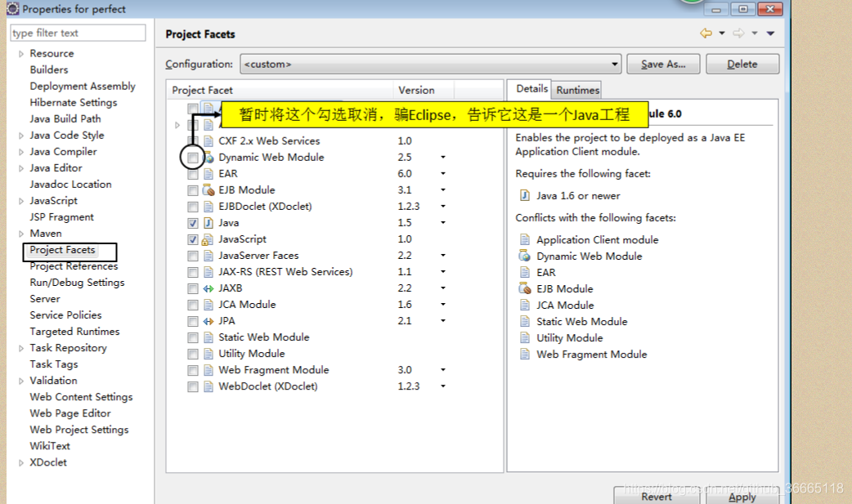
Task: Select Deployment Assembly in the sidebar
Action: (82, 87)
